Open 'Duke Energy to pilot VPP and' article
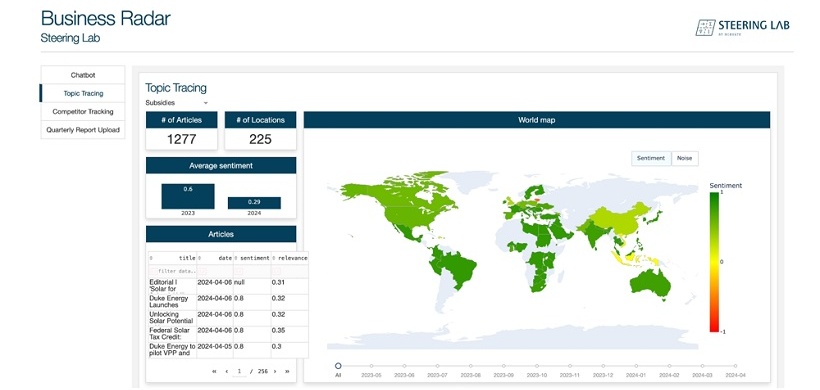Viewport: 820px width, 390px height. pos(172,350)
